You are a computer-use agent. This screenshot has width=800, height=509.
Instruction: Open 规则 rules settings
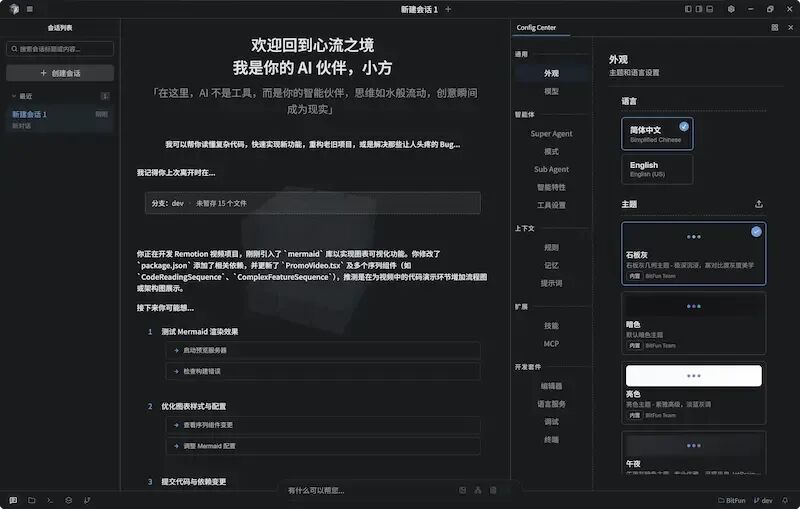pos(552,247)
